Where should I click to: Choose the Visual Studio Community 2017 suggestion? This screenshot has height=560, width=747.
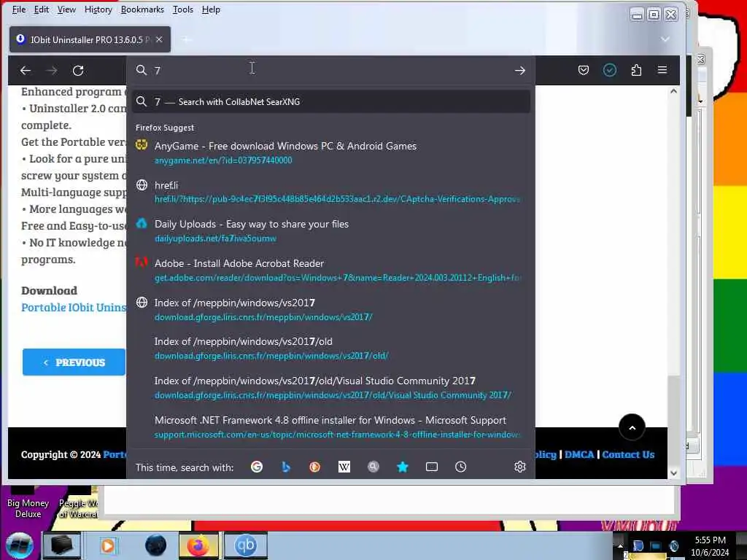pos(331,388)
